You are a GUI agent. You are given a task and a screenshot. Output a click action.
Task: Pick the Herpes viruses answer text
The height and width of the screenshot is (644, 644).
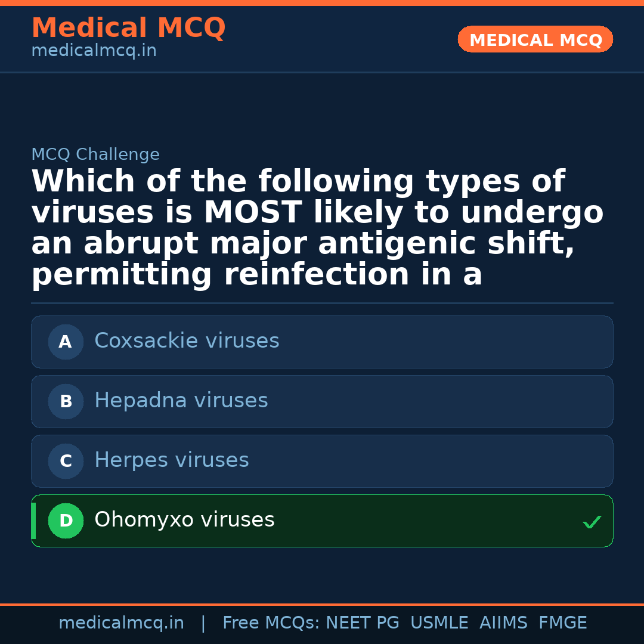tap(172, 460)
